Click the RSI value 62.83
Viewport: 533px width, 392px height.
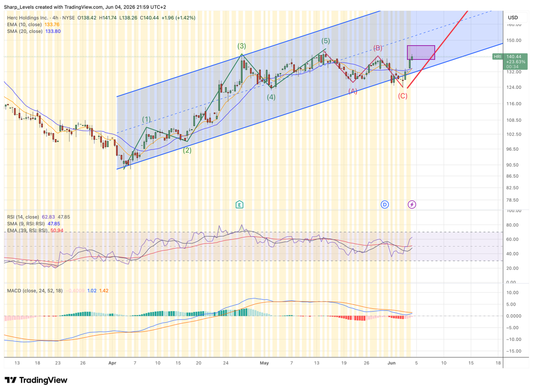pos(48,217)
